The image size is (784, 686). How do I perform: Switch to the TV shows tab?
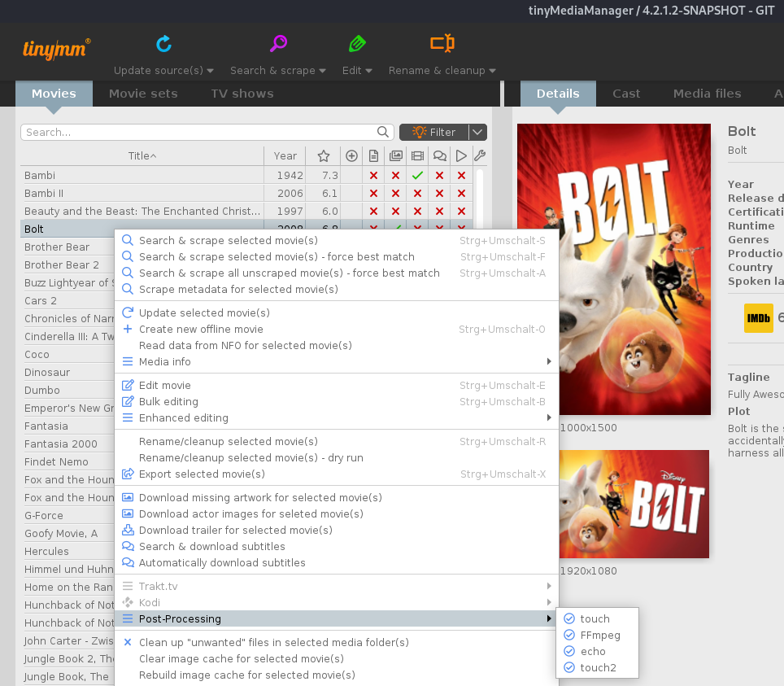[x=242, y=94]
